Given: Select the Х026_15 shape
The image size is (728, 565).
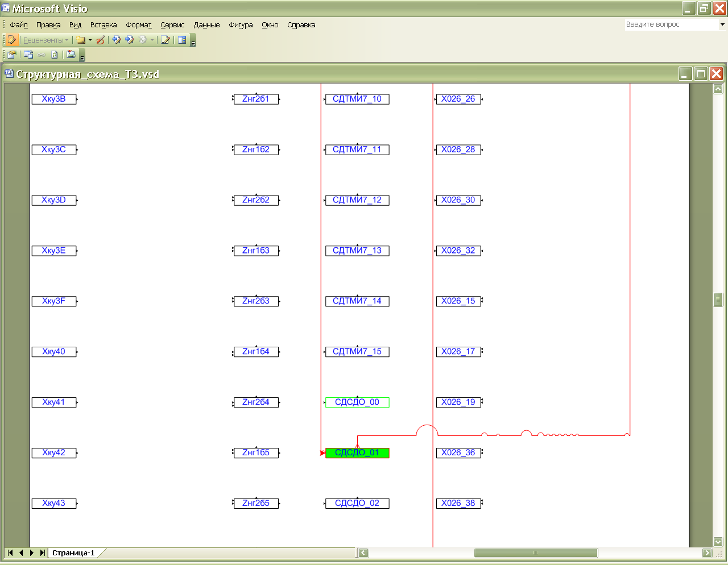Looking at the screenshot, I should pos(458,301).
